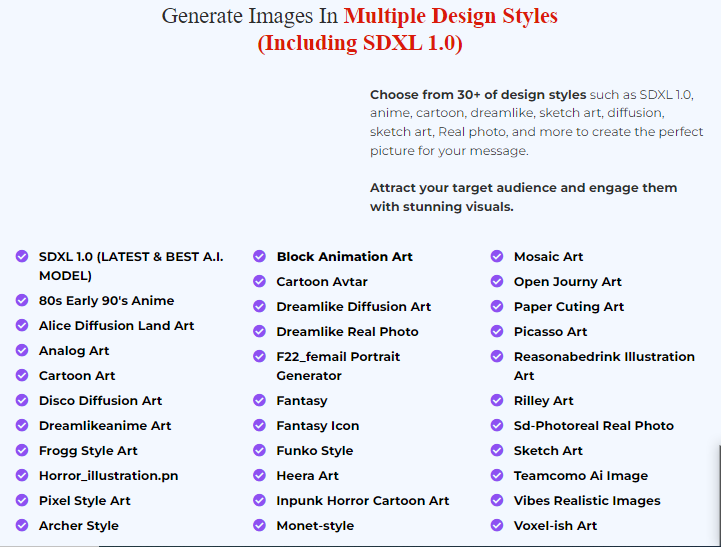721x547 pixels.
Task: Click the 'Attract your target audience' paragraph
Action: coord(523,197)
